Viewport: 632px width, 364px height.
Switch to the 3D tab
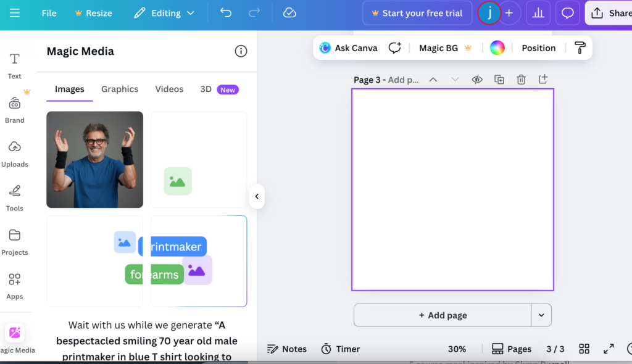click(x=219, y=89)
